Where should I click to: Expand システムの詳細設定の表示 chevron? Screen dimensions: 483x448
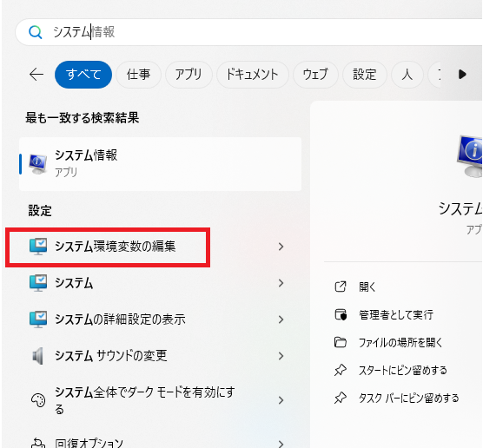pyautogui.click(x=281, y=320)
